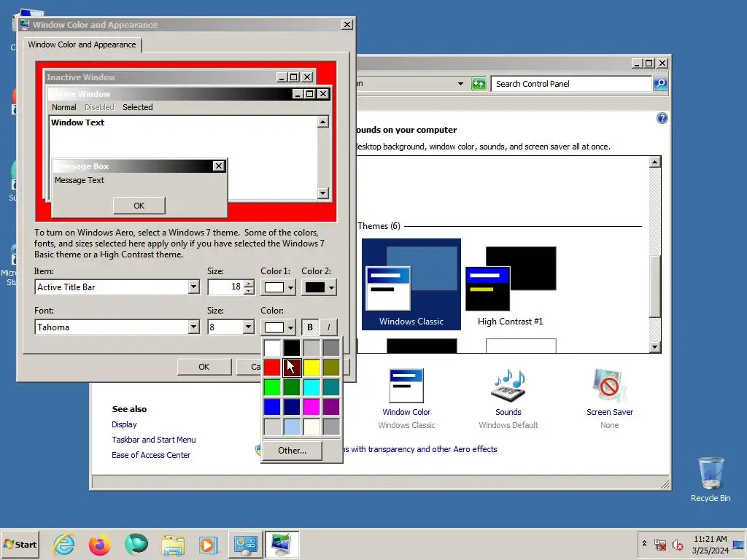Click the green refresh arrows button

pos(479,84)
